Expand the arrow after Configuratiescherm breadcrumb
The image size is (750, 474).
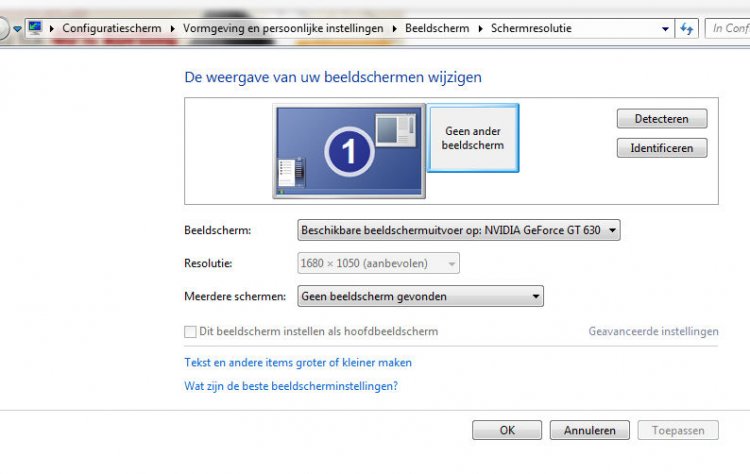173,29
